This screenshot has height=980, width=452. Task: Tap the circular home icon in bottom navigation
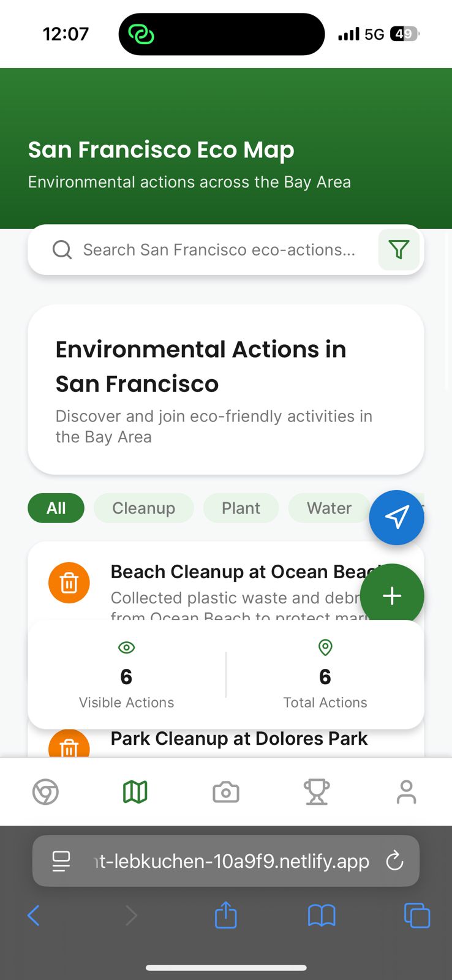[x=45, y=792]
